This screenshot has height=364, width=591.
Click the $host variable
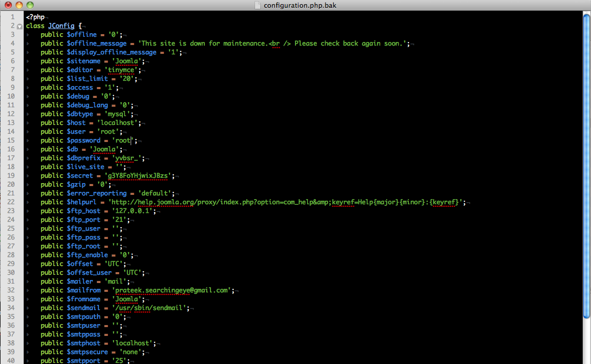(x=76, y=123)
